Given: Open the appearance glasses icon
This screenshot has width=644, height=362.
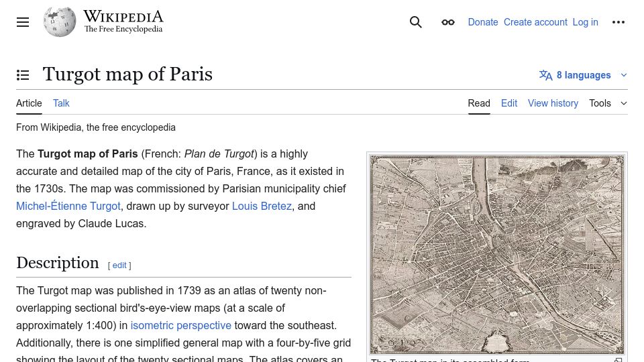Looking at the screenshot, I should 447,22.
